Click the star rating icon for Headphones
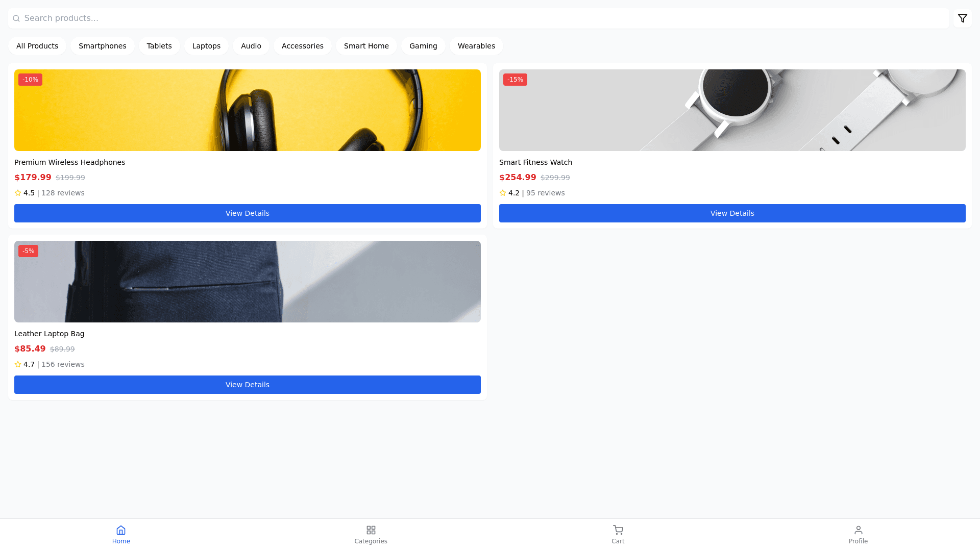 (18, 193)
